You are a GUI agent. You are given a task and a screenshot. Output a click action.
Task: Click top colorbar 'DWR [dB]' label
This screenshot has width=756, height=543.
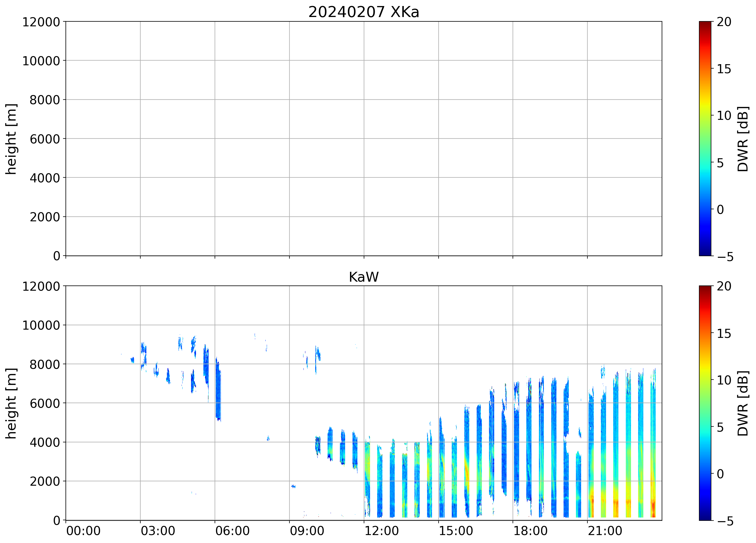743,139
